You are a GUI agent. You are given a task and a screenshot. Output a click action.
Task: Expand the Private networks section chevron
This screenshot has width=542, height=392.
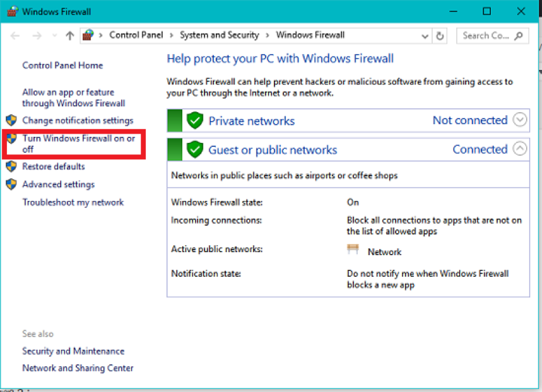[x=519, y=120]
